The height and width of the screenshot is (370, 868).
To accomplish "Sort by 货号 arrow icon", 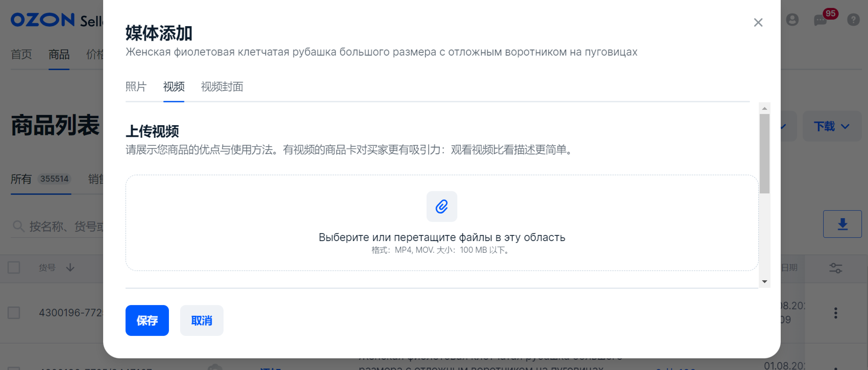I will pyautogui.click(x=70, y=267).
